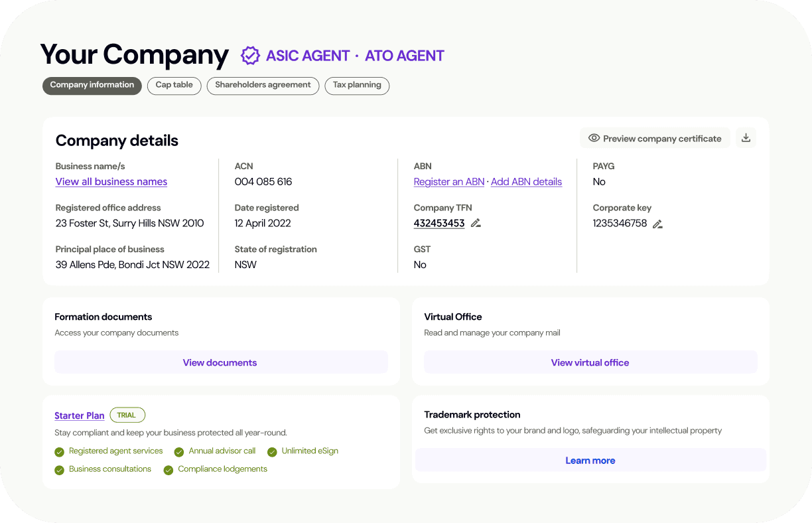
Task: Click Registered agent services check icon
Action: point(60,452)
